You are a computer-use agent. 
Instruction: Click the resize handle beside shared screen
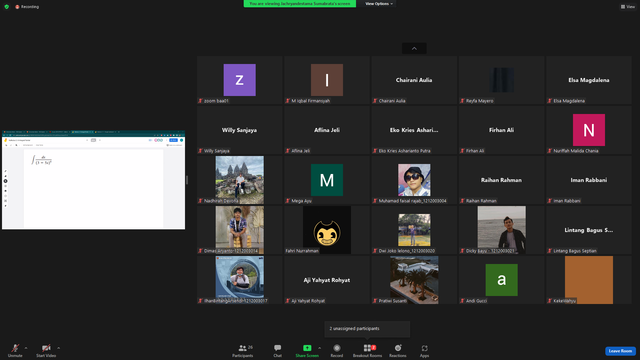pyautogui.click(x=187, y=180)
